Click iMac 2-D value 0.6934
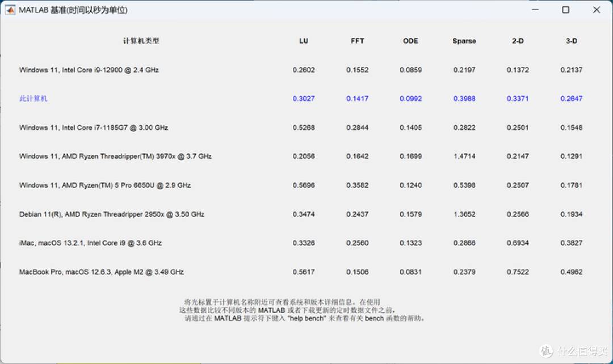The height and width of the screenshot is (364, 613). click(x=518, y=243)
